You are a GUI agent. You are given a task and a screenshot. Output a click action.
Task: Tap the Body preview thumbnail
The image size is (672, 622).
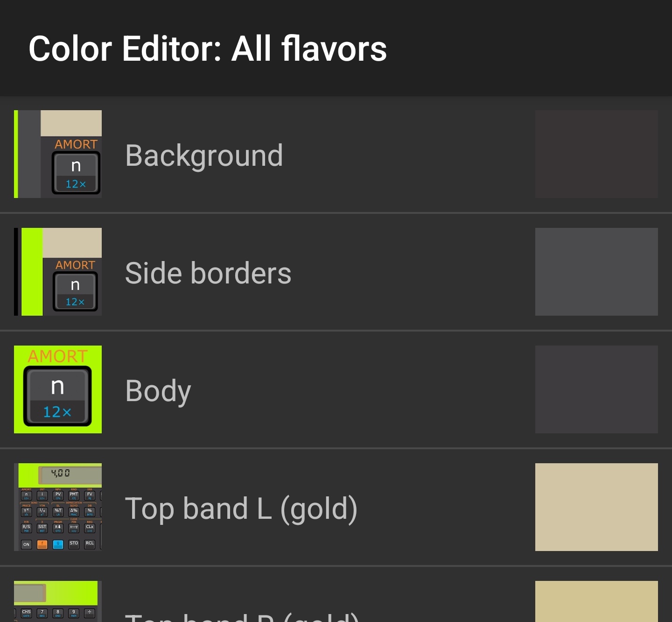pyautogui.click(x=58, y=389)
